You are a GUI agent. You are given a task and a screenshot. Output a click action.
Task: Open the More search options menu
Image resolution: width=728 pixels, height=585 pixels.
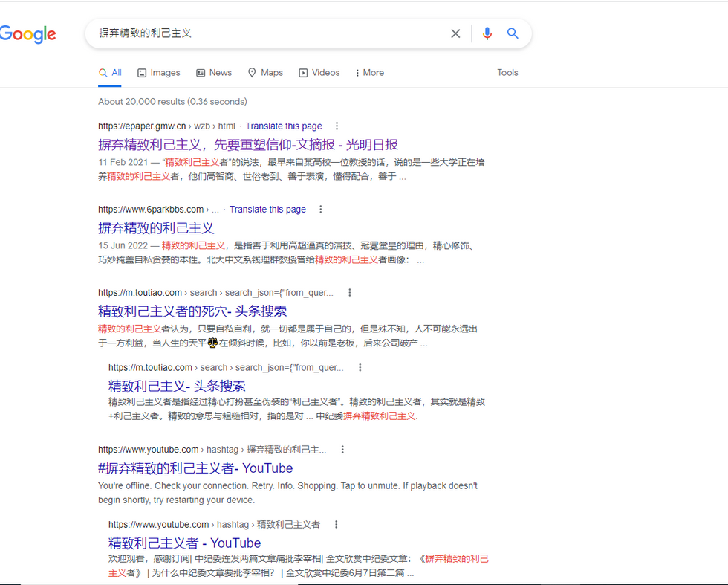370,73
